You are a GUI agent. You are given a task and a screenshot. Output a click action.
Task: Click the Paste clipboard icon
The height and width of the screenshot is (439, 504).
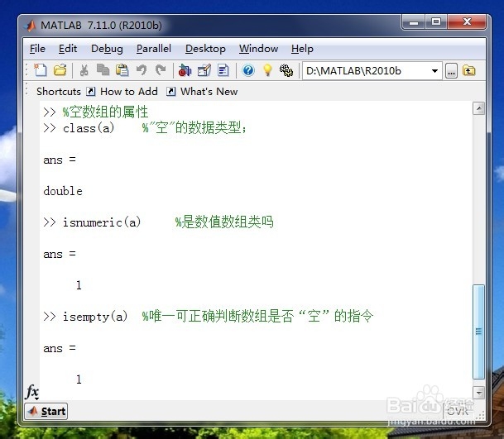[x=122, y=70]
